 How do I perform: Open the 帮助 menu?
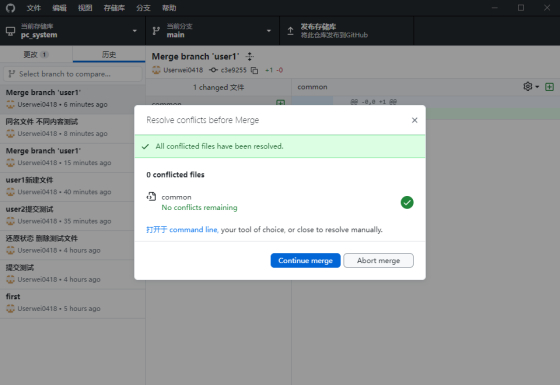click(169, 8)
